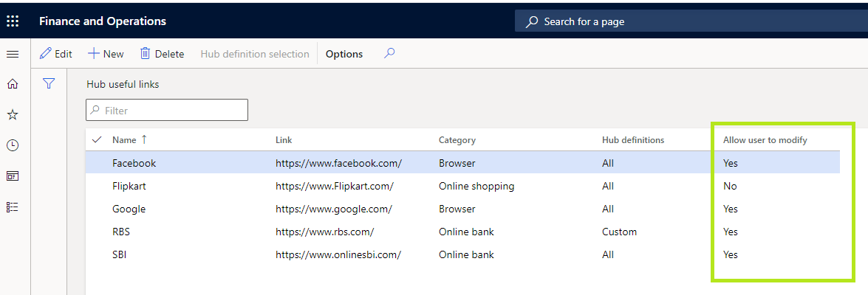Image resolution: width=868 pixels, height=295 pixels.
Task: Open the Link column header menu
Action: (284, 140)
